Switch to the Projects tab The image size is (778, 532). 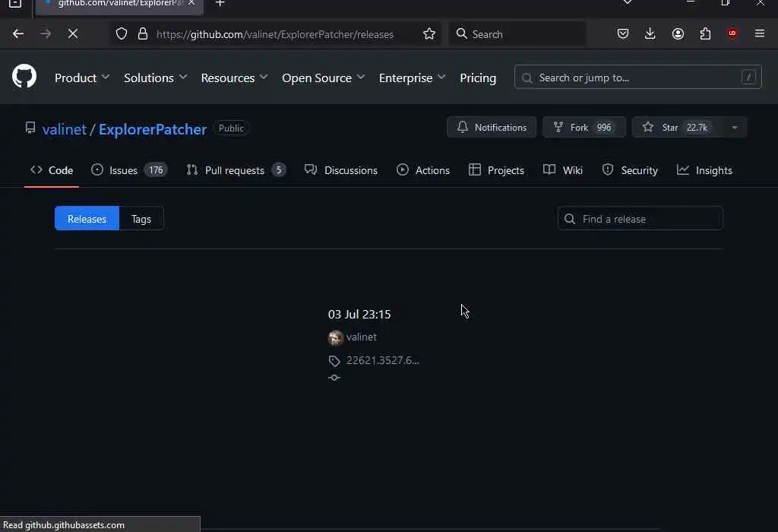tap(496, 170)
